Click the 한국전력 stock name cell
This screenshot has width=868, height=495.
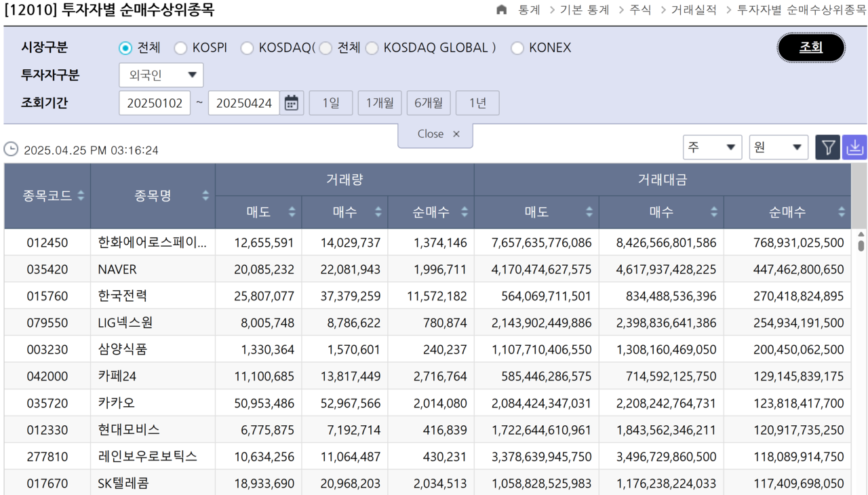153,296
